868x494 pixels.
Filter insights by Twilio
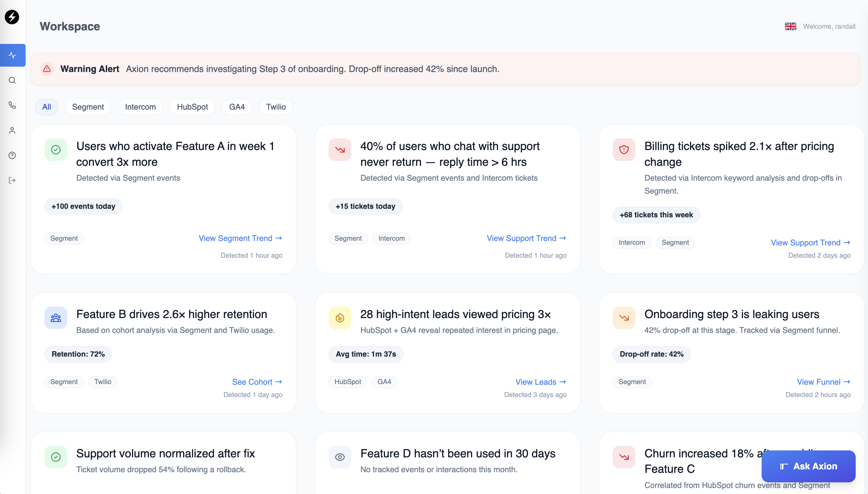pos(276,107)
